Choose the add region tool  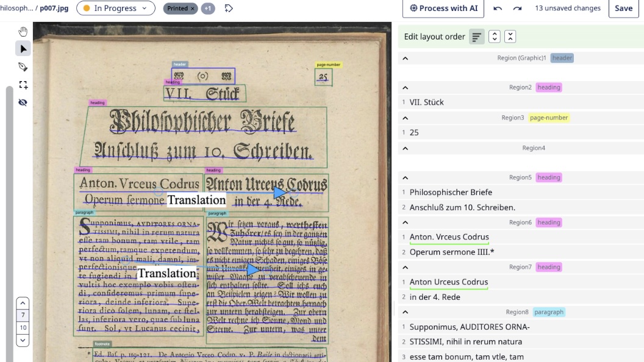click(x=23, y=85)
